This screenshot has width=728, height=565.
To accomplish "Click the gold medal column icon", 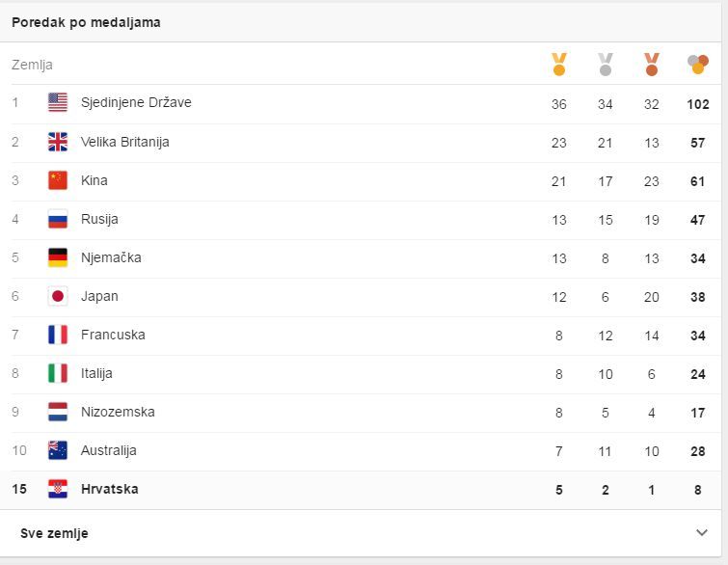I will coord(558,65).
